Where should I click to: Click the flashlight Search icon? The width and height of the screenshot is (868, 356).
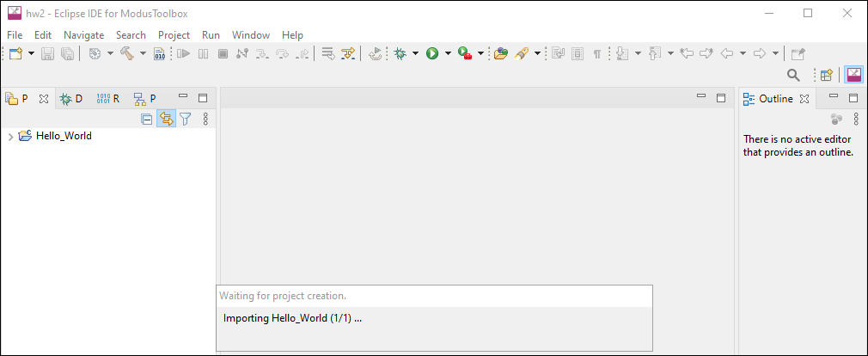pos(522,53)
